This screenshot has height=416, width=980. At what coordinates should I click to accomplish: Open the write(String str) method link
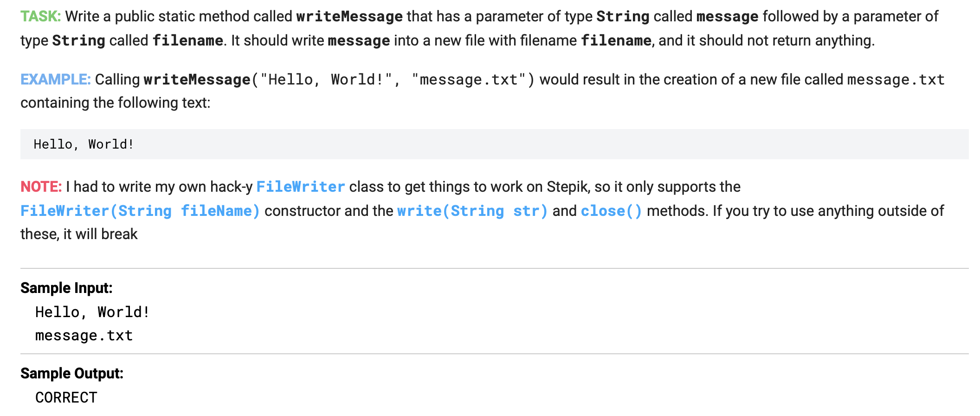click(472, 211)
